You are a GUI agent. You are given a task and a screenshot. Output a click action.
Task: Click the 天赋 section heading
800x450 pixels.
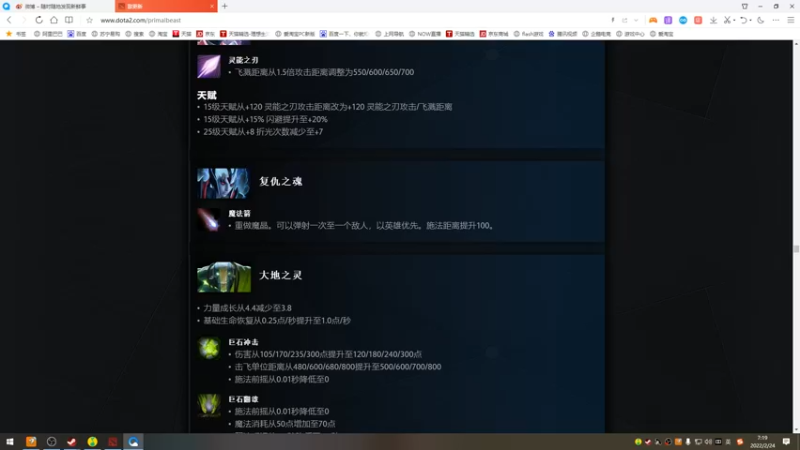207,95
